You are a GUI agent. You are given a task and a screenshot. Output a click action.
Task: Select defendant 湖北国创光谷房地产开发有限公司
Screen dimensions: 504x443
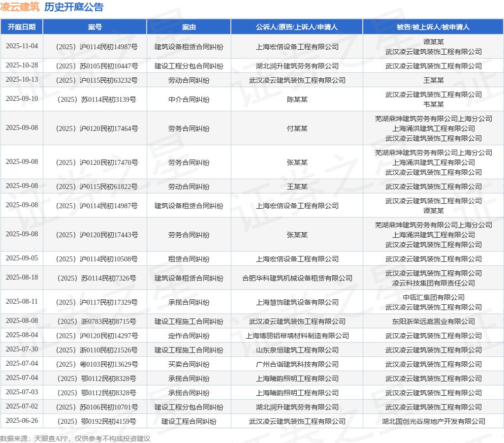[x=433, y=421]
